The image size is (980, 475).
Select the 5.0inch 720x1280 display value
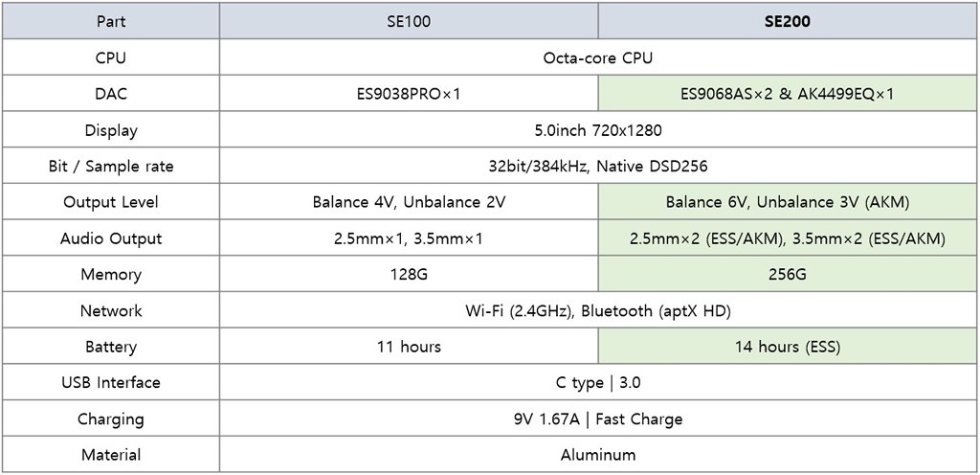click(x=598, y=130)
